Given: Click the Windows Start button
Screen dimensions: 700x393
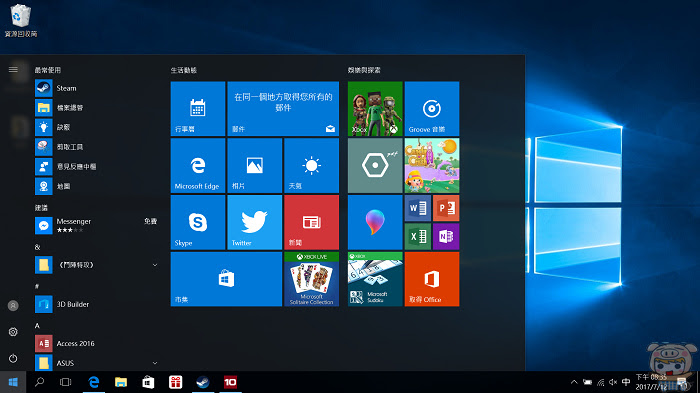Looking at the screenshot, I should click(13, 382).
